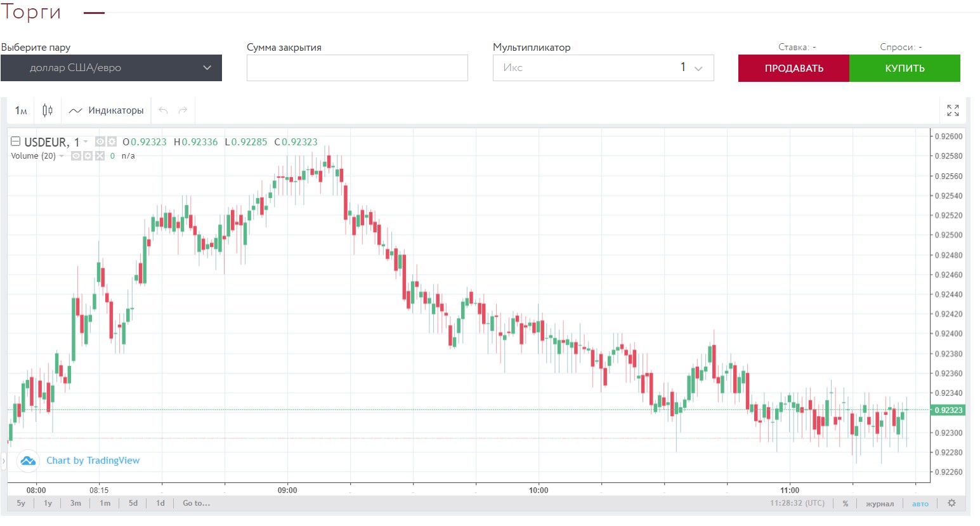This screenshot has width=980, height=526.
Task: Click the 10:00 time axis label
Action: [x=539, y=490]
